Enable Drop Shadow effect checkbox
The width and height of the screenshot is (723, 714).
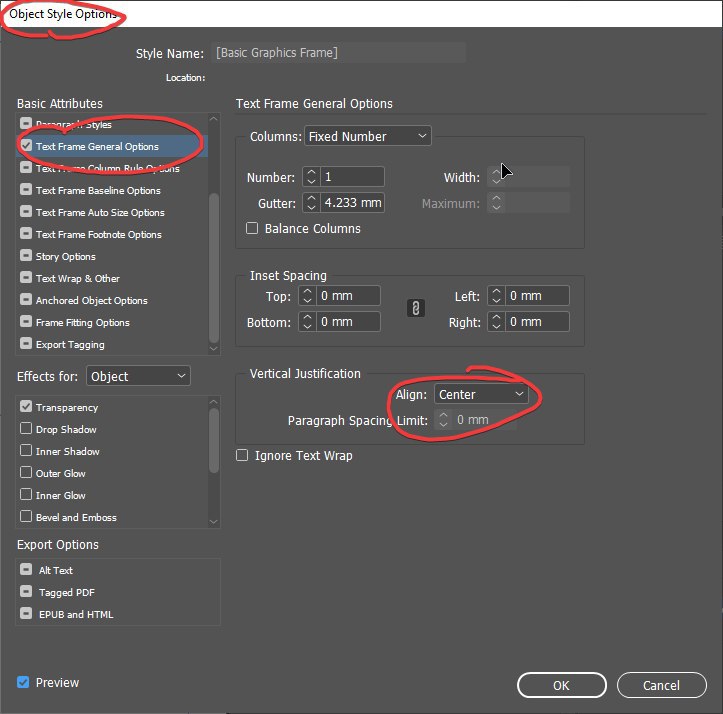coord(26,428)
